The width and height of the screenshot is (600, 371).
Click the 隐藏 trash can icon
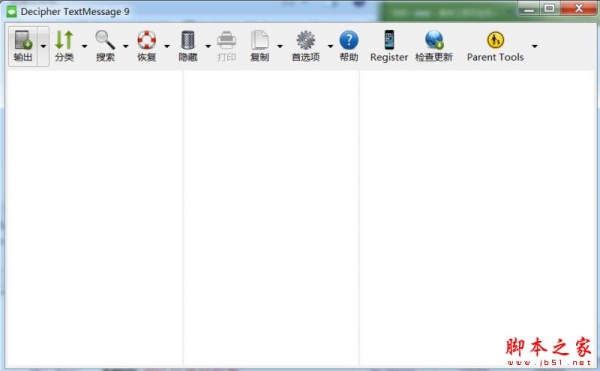click(188, 40)
